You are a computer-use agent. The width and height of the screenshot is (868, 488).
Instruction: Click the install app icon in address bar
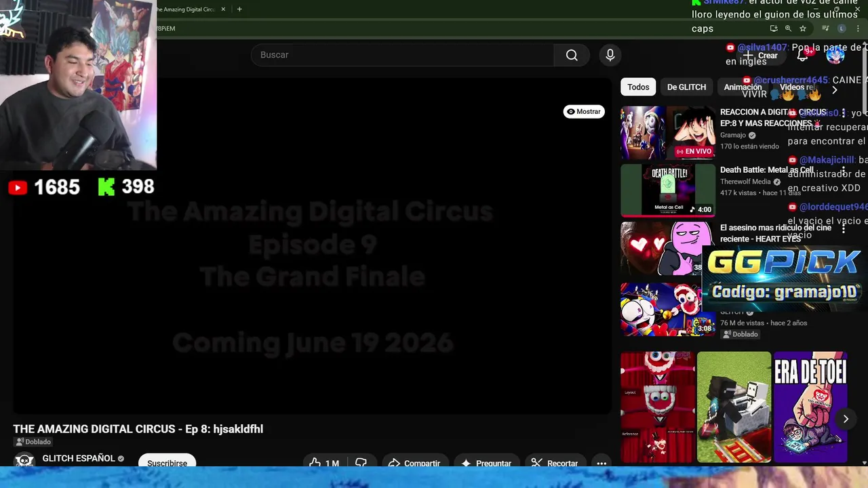click(x=774, y=28)
